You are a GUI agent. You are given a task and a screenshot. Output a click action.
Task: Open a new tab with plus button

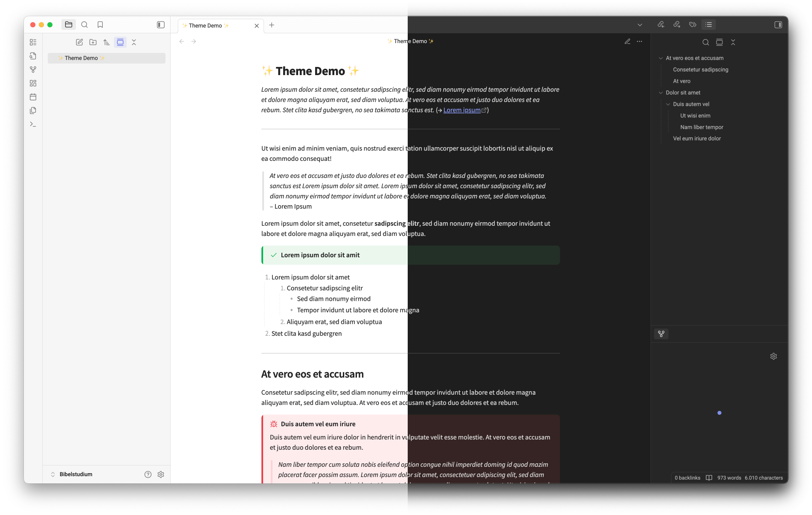tap(272, 25)
